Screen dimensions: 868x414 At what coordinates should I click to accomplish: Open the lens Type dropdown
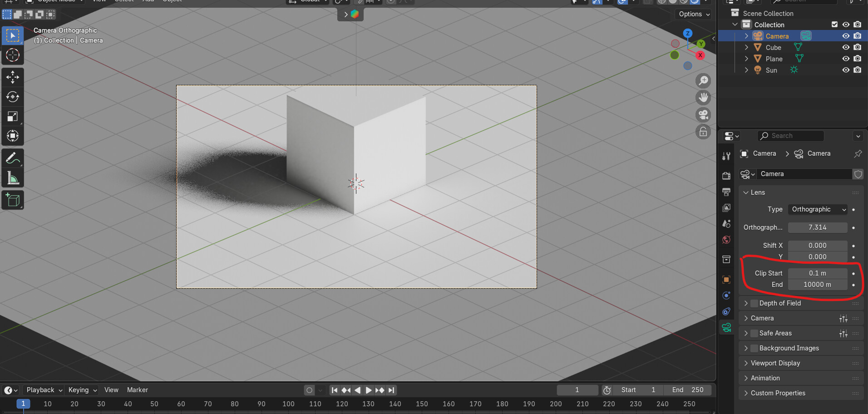pyautogui.click(x=818, y=209)
